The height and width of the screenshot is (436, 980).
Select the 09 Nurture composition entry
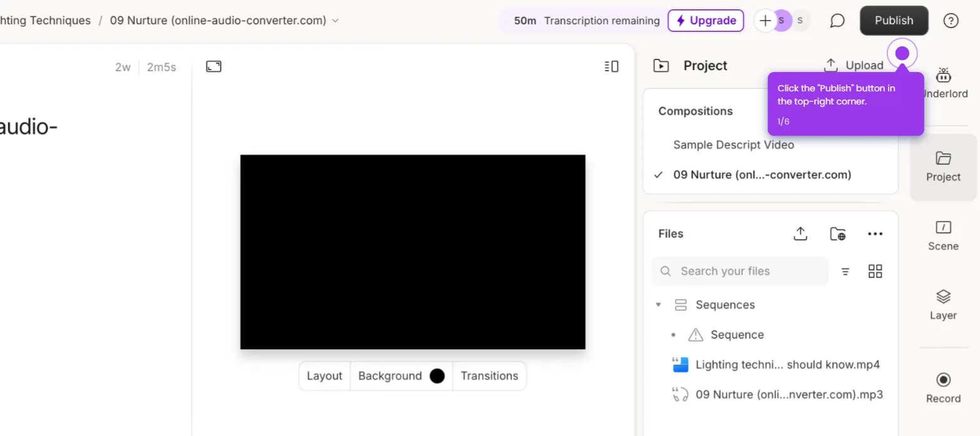tap(762, 175)
